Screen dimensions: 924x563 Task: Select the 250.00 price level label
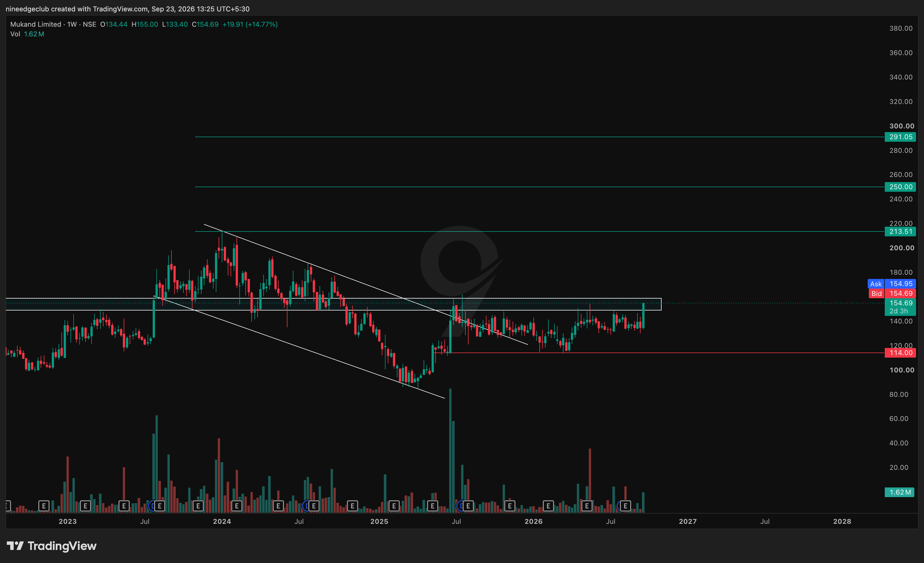pyautogui.click(x=900, y=187)
